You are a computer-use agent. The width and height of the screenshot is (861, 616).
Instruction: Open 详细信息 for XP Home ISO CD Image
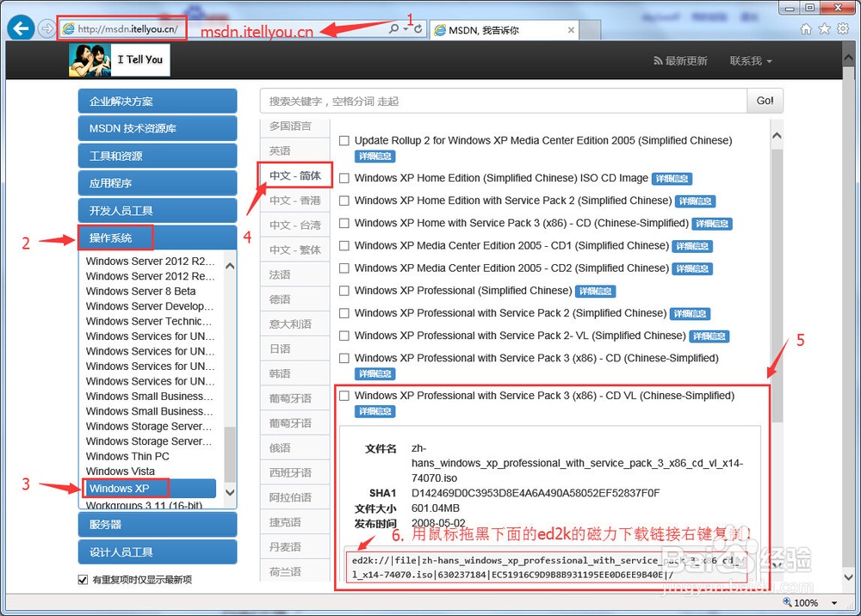point(672,179)
